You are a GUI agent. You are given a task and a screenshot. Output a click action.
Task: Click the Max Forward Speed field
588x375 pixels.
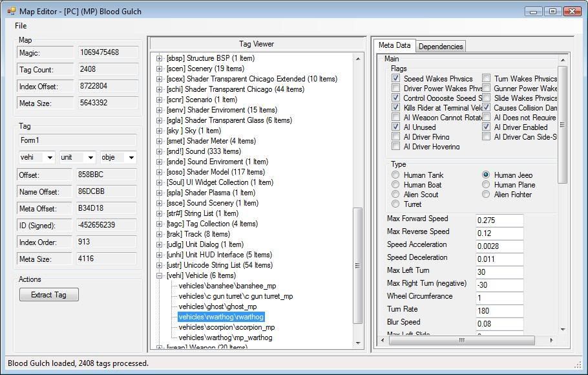point(499,220)
